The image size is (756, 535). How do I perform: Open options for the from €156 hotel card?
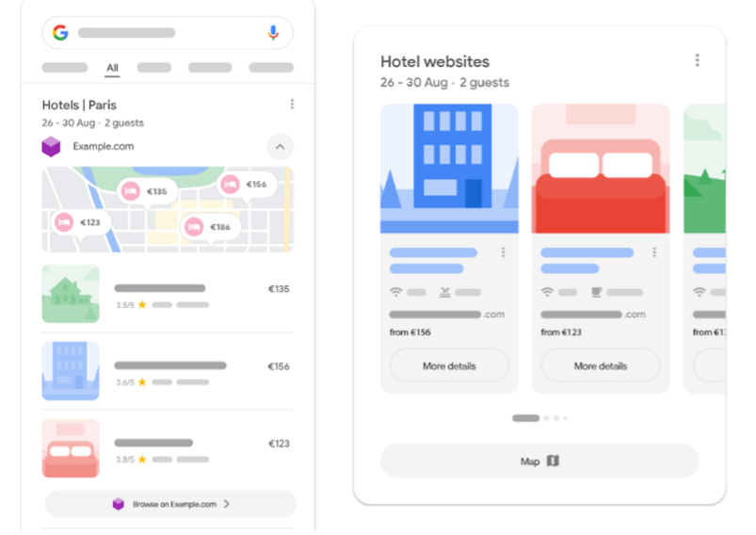(503, 252)
